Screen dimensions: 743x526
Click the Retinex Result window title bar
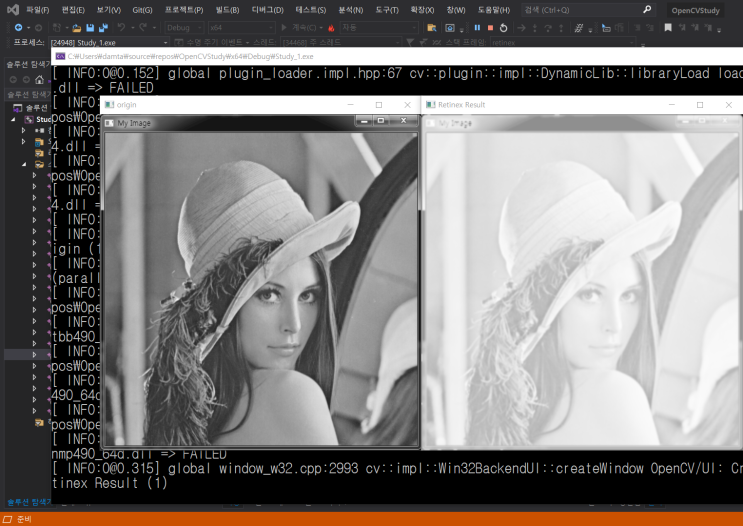click(582, 105)
